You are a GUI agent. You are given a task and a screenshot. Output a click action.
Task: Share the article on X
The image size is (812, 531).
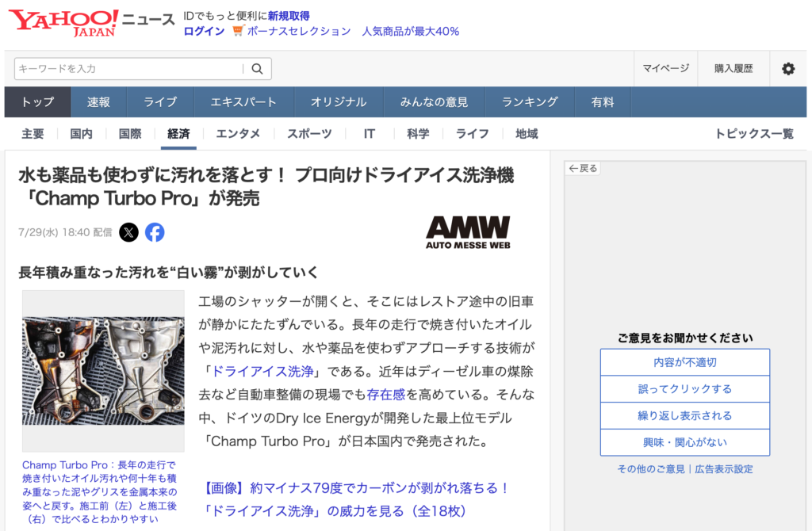(129, 232)
